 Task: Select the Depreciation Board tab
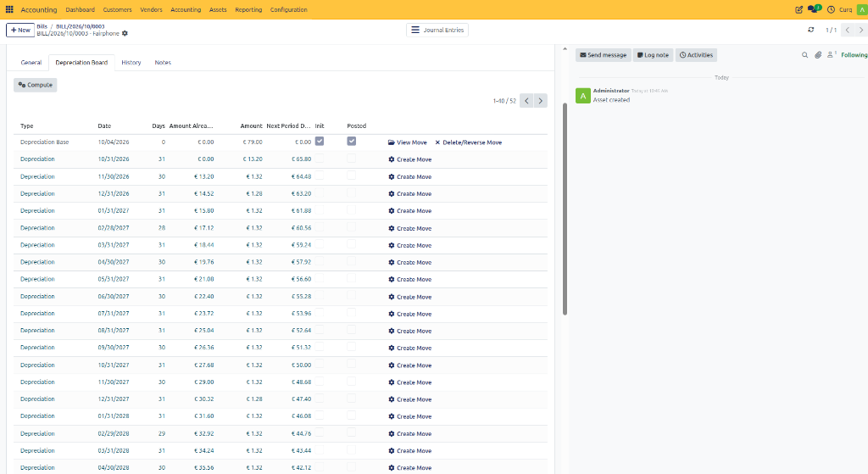coord(81,63)
